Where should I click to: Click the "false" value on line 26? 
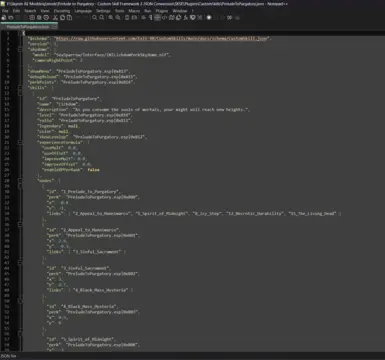94,170
